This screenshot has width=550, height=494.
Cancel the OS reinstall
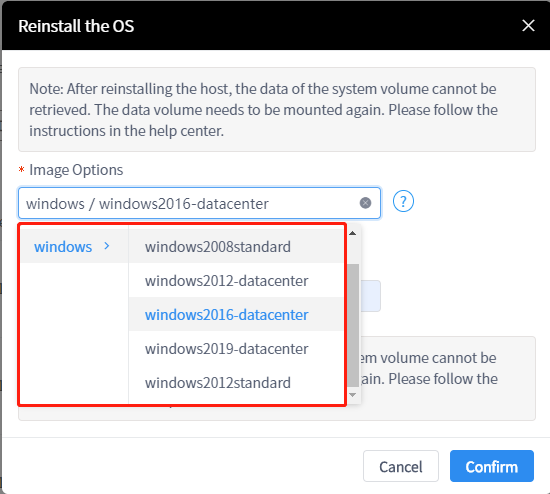coord(401,466)
